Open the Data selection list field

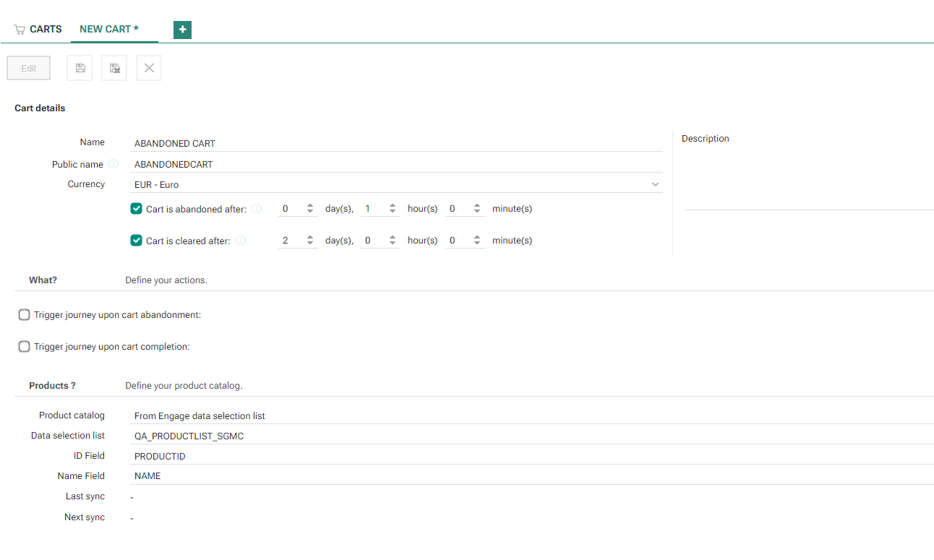point(531,436)
